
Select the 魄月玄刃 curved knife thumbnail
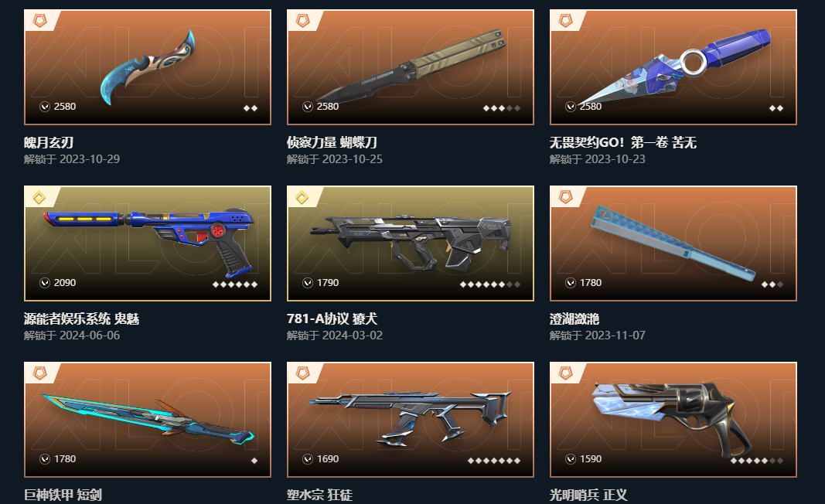click(x=148, y=67)
